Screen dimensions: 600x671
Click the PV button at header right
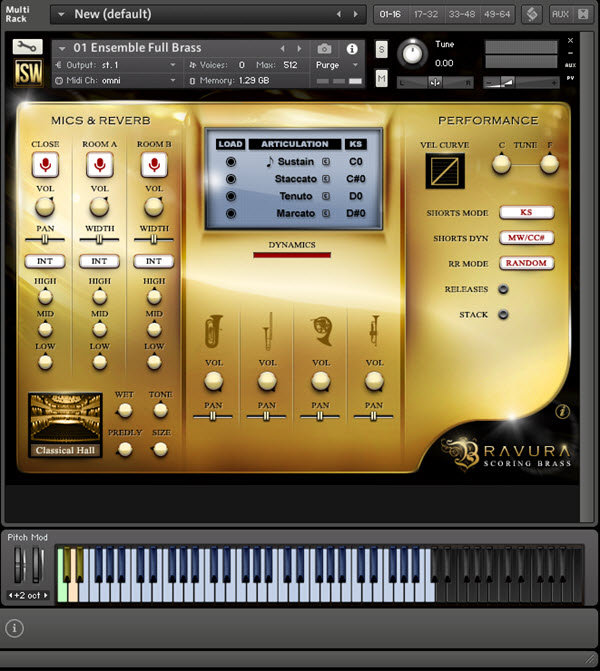coord(570,78)
